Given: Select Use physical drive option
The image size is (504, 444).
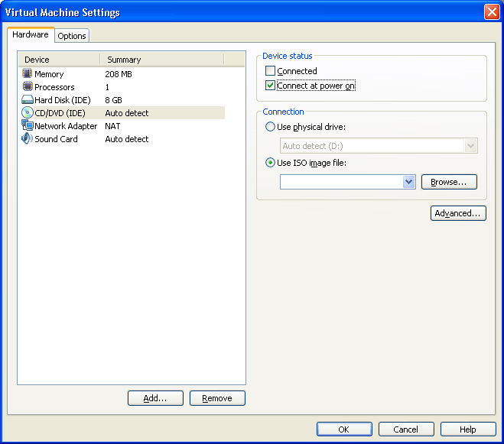Looking at the screenshot, I should pos(270,127).
